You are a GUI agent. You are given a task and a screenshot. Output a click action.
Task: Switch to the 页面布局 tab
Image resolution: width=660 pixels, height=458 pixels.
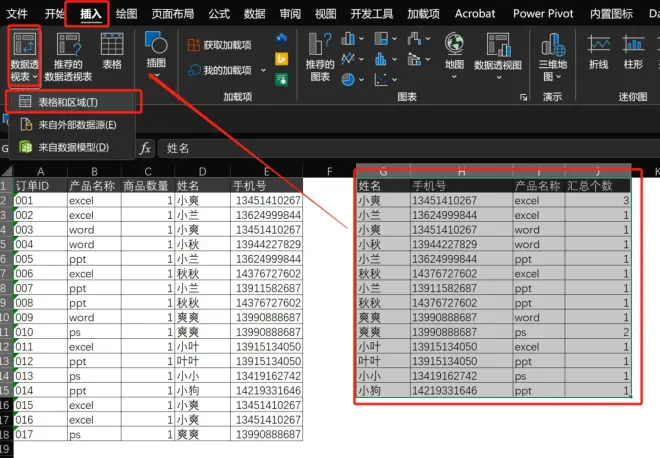(173, 14)
